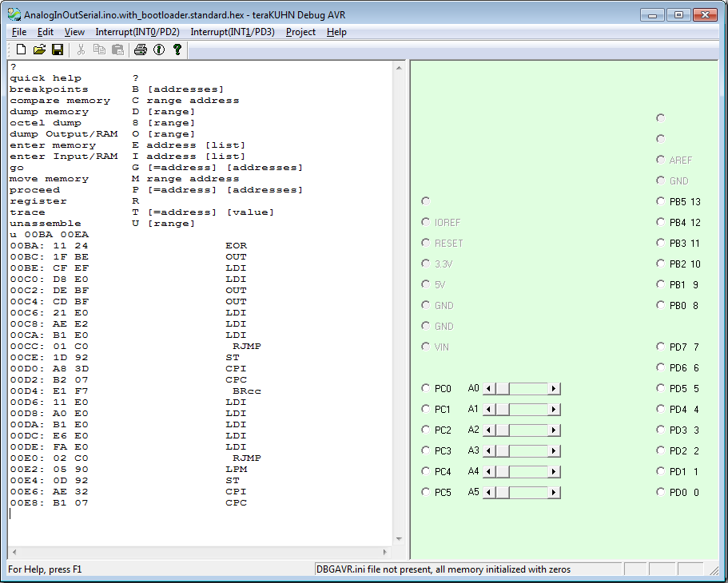728x583 pixels.
Task: Open a file using the folder icon
Action: (39, 50)
